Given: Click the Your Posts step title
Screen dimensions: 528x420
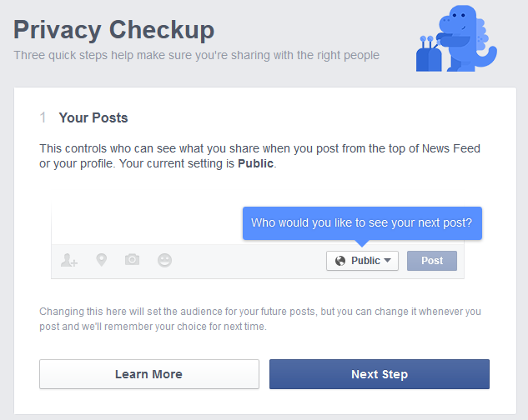Looking at the screenshot, I should tap(93, 117).
